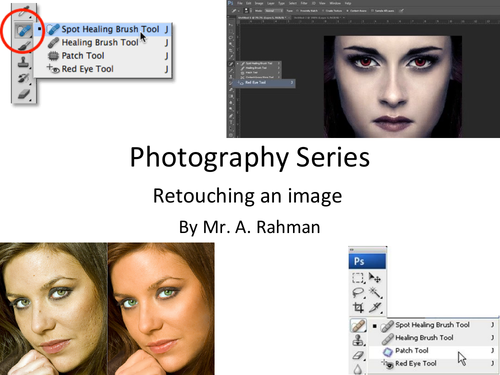Open the Select menu in the dark Photoshop window
The image size is (500, 375).
coord(293,3)
